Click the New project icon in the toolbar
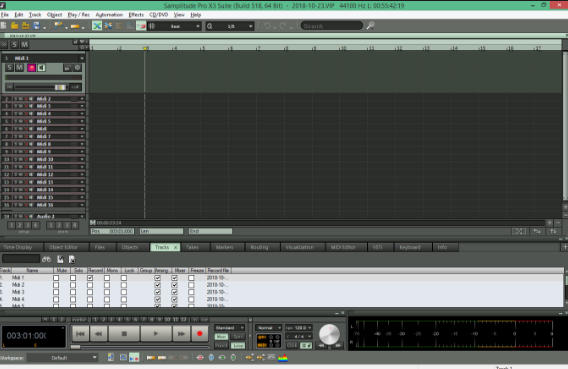The height and width of the screenshot is (369, 568). (x=4, y=26)
